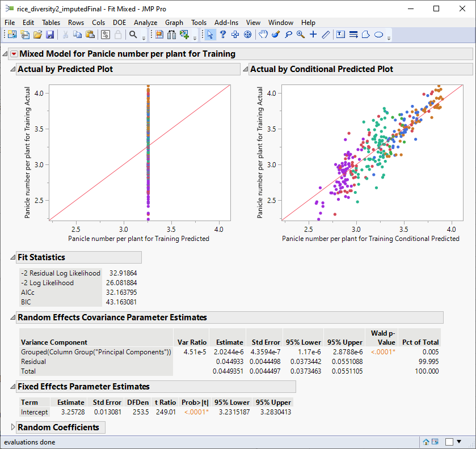Collapse the Actual by Predicted Plot panel
This screenshot has width=476, height=449.
(x=13, y=69)
